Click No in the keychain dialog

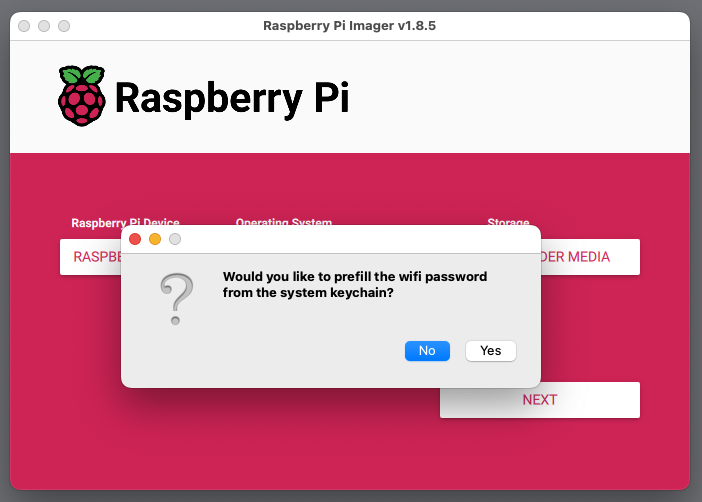pyautogui.click(x=427, y=351)
